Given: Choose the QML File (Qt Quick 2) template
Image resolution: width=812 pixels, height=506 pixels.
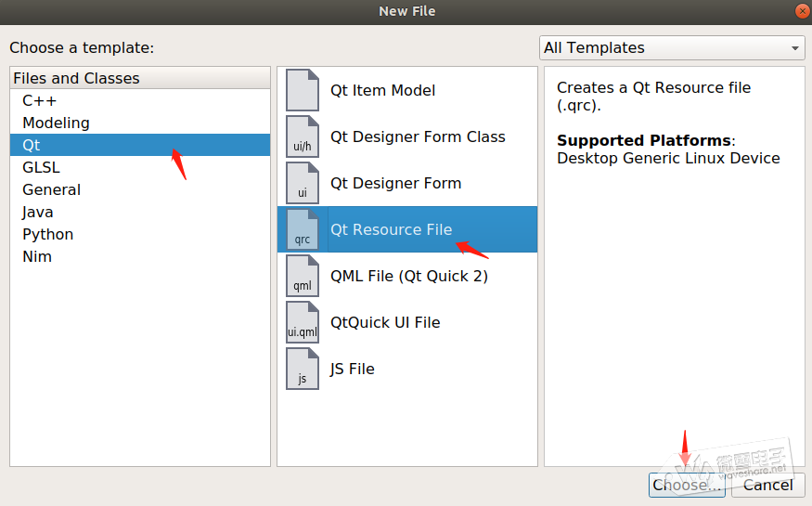Looking at the screenshot, I should (408, 276).
